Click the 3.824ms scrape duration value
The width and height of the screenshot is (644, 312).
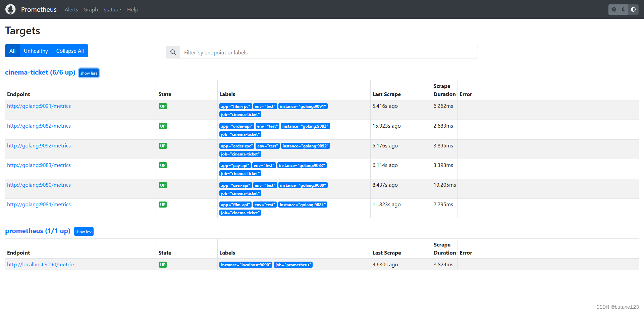coord(443,265)
